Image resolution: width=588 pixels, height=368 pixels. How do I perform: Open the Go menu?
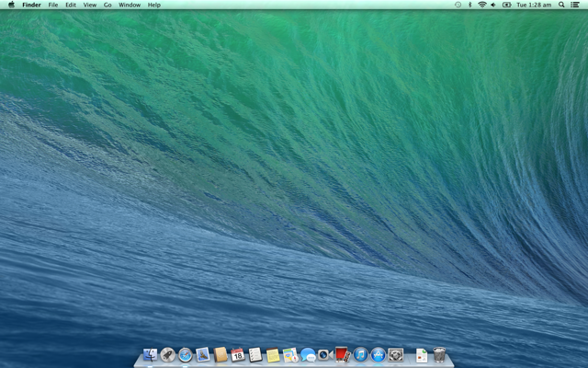(107, 5)
